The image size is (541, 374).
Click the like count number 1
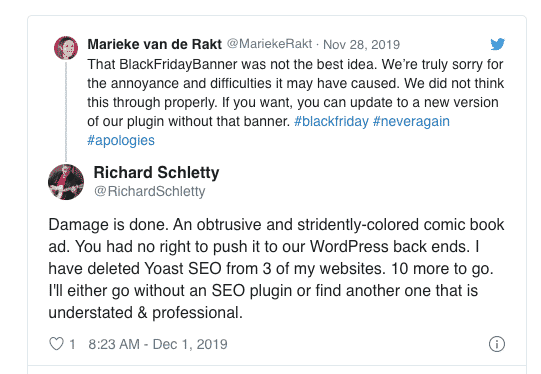[x=72, y=344]
